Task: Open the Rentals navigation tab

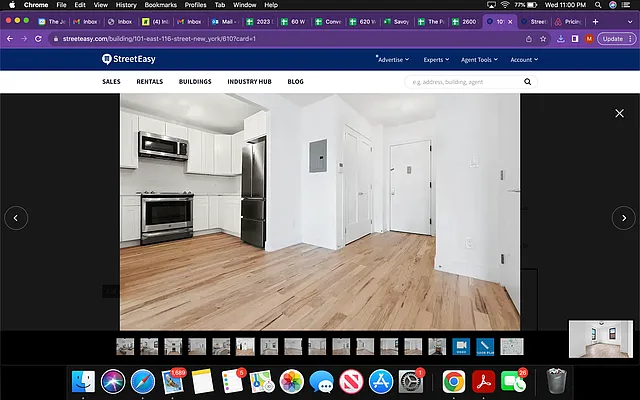Action: (x=150, y=81)
